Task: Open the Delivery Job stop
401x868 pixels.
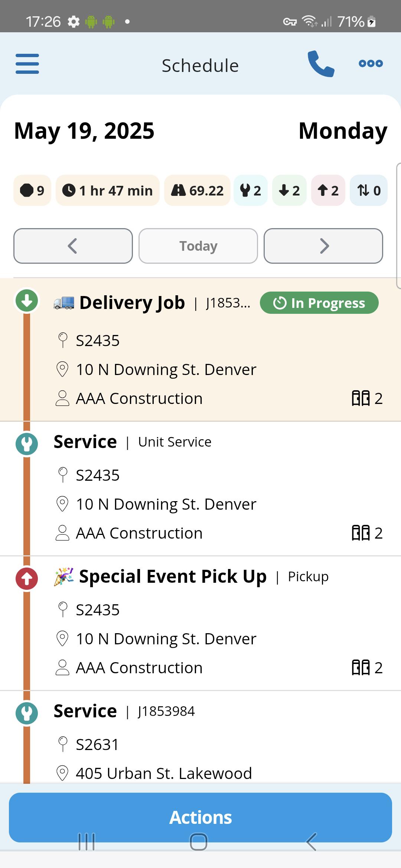Action: (x=200, y=349)
